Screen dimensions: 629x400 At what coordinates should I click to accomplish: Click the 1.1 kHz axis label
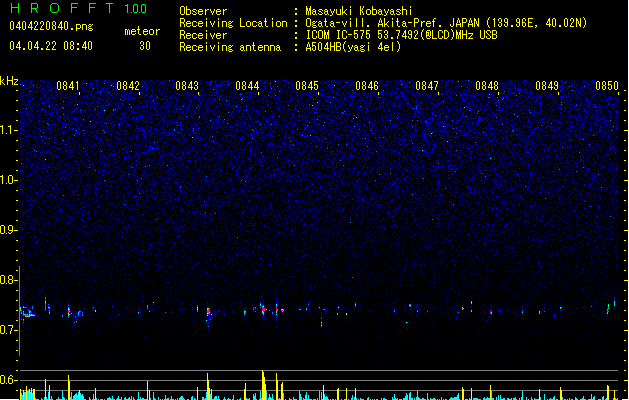[x=8, y=130]
